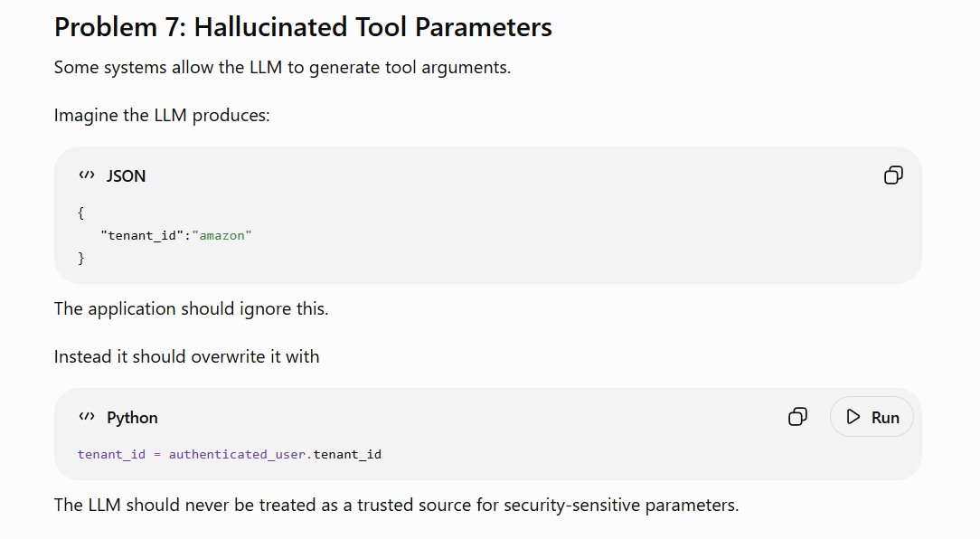Select the Python language label
Image resolution: width=980 pixels, height=539 pixels.
pos(132,418)
